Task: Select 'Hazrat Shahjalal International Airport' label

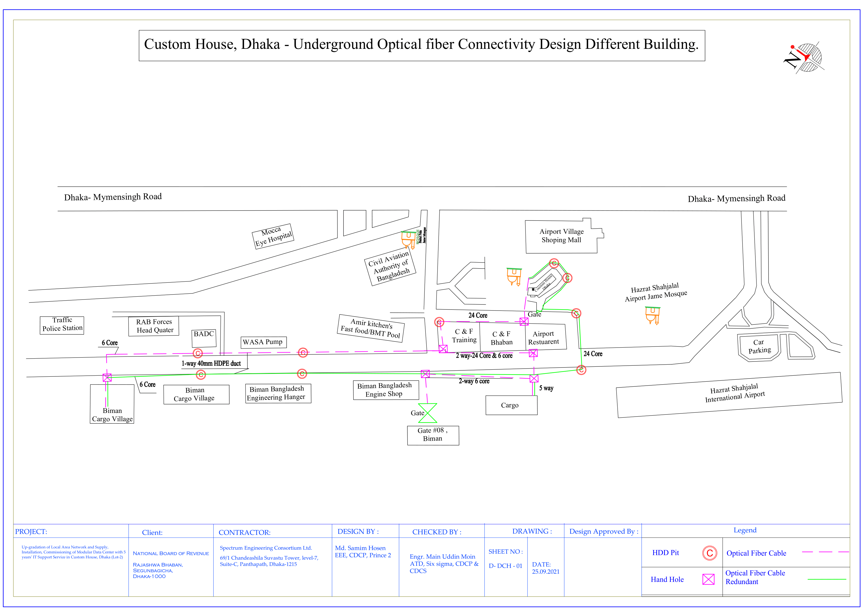Action: point(734,393)
